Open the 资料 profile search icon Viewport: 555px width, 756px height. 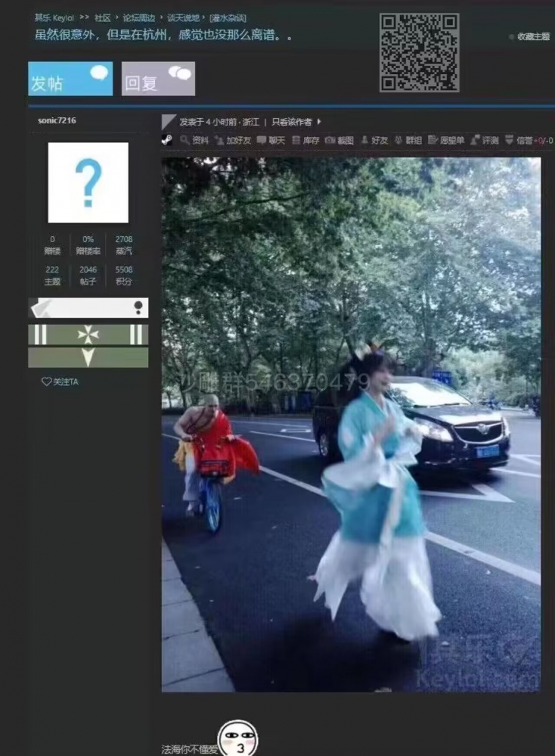pos(184,140)
